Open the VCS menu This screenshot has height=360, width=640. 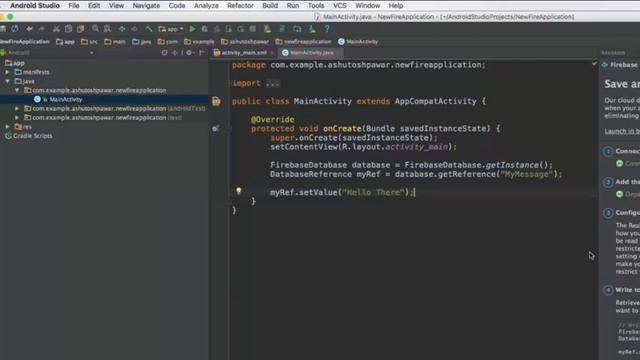click(340, 5)
